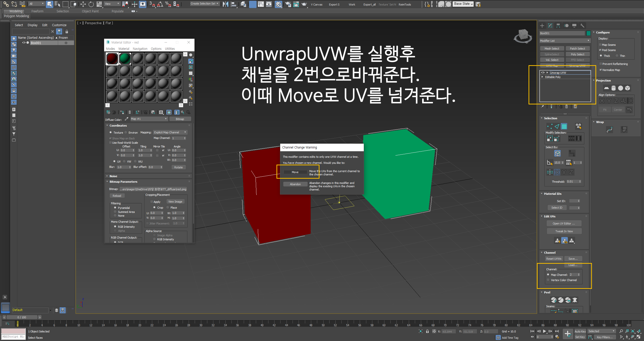Click the Open UV Editor button

pos(563,223)
